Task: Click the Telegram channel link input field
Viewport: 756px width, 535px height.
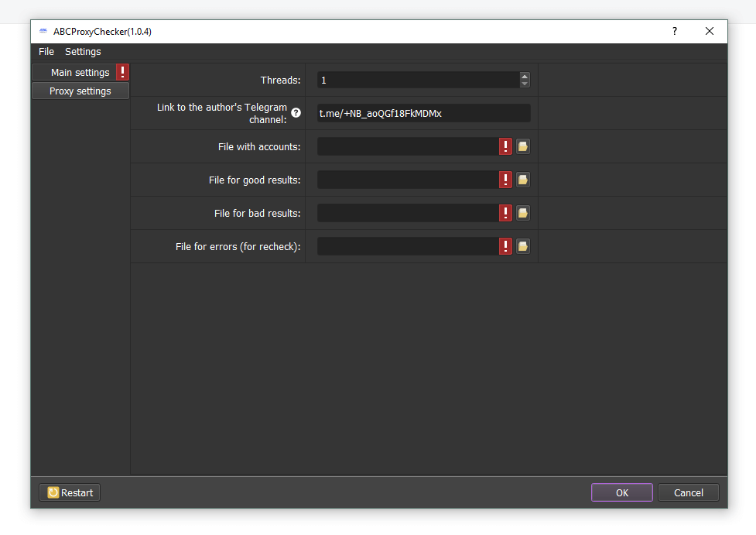Action: tap(423, 113)
